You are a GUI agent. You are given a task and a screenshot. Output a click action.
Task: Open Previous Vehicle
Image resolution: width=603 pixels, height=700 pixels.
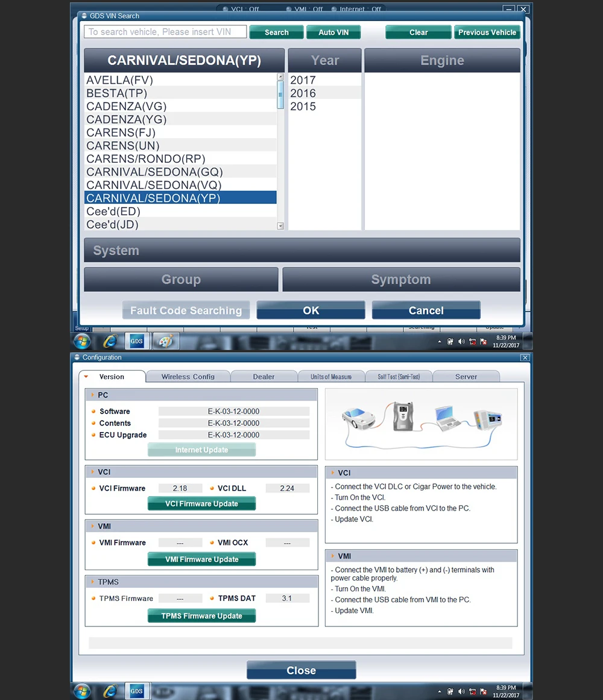pos(487,32)
